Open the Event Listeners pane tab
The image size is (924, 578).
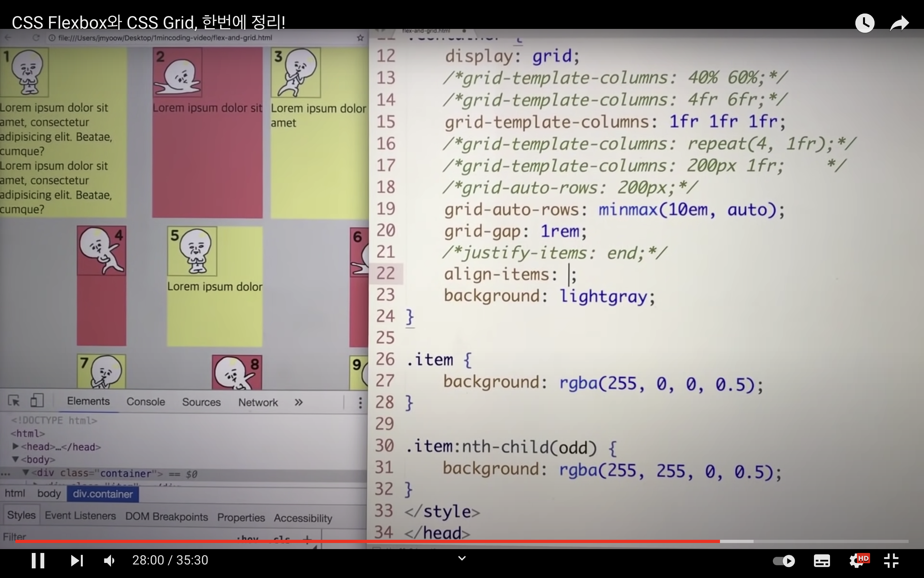tap(80, 516)
